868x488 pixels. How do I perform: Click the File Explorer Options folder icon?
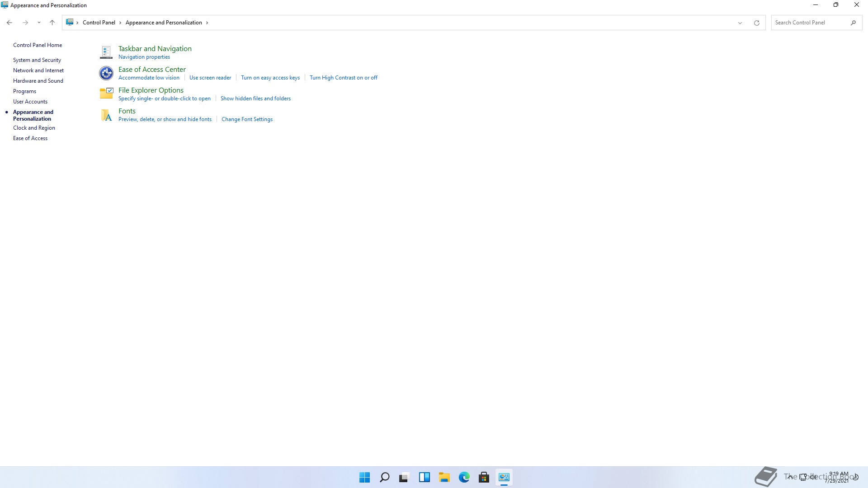(x=106, y=94)
